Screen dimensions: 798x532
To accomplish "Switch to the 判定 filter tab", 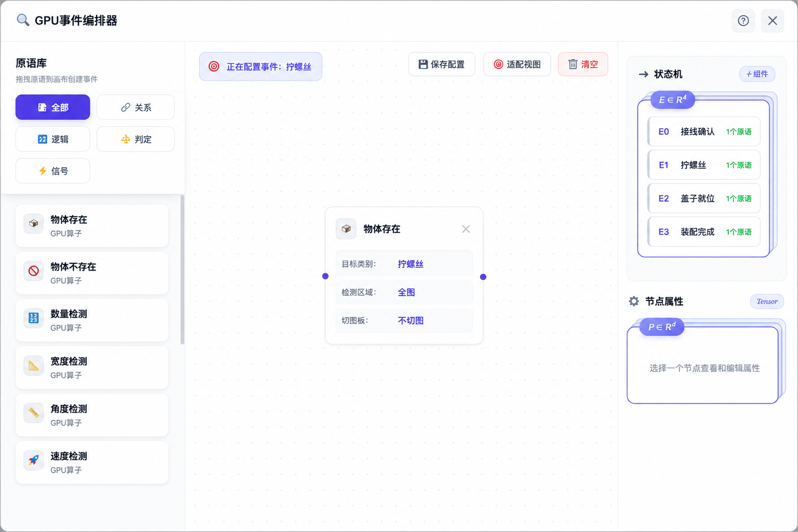I will point(136,139).
